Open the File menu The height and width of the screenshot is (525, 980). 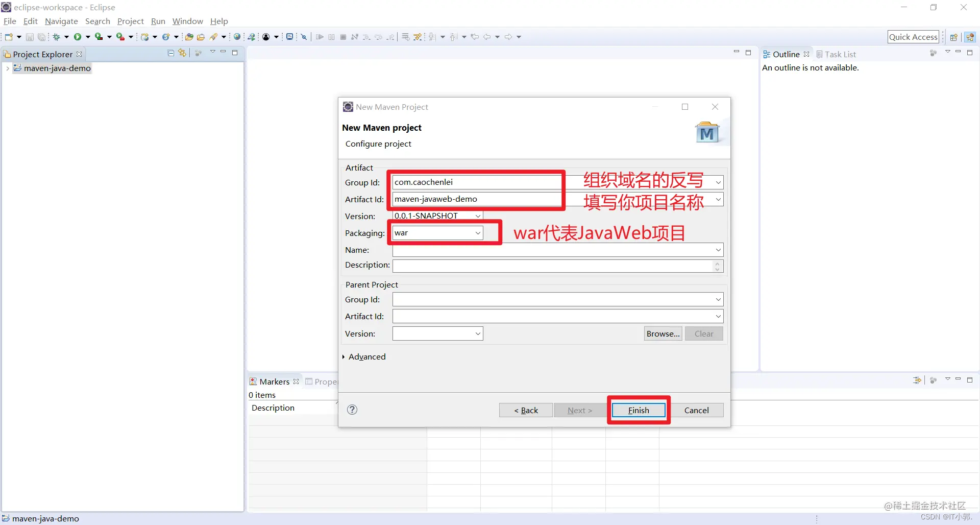pyautogui.click(x=10, y=21)
